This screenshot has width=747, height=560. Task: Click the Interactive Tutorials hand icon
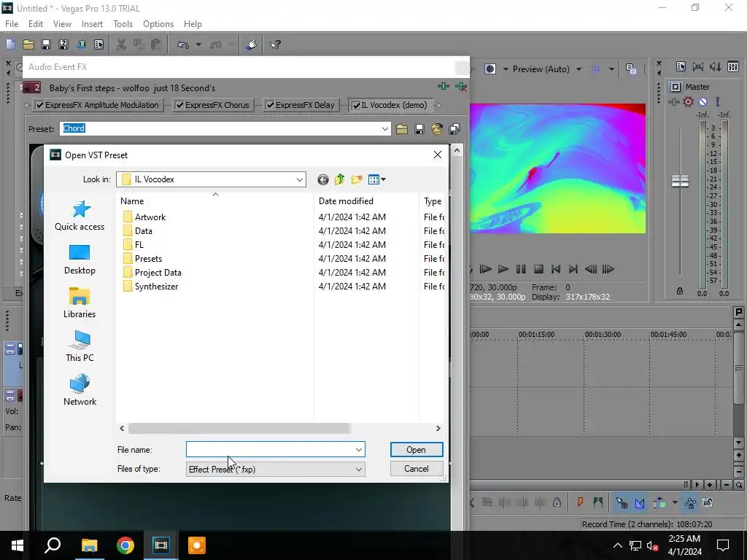[x=252, y=44]
